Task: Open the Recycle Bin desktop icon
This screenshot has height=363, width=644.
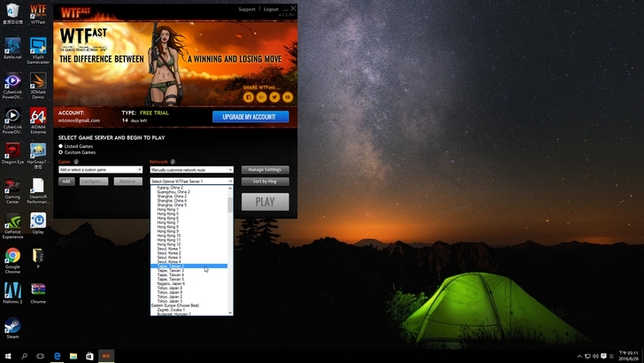Action: click(x=12, y=13)
